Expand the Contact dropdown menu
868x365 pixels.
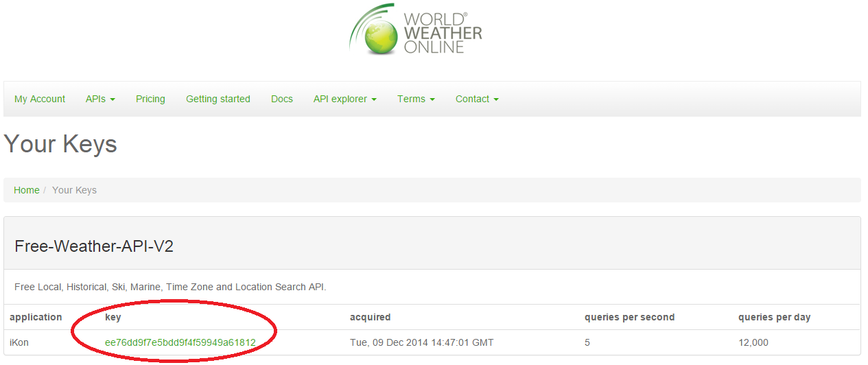[477, 99]
